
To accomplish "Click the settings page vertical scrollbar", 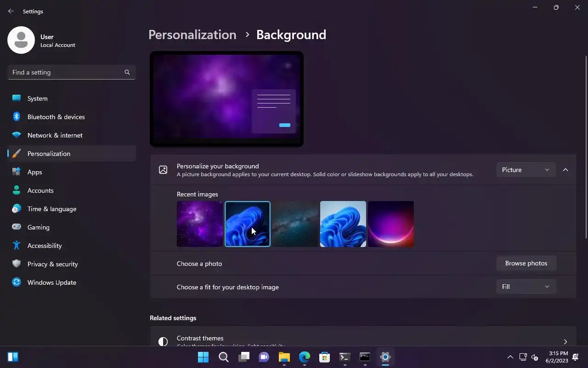I will point(586,147).
